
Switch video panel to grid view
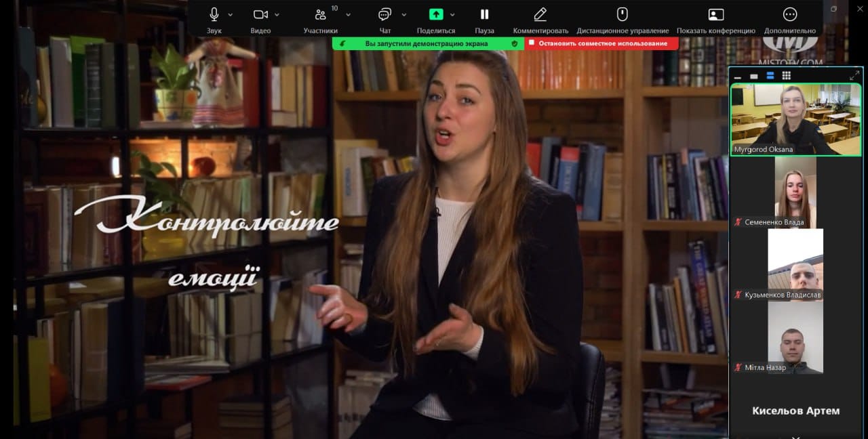pyautogui.click(x=786, y=76)
